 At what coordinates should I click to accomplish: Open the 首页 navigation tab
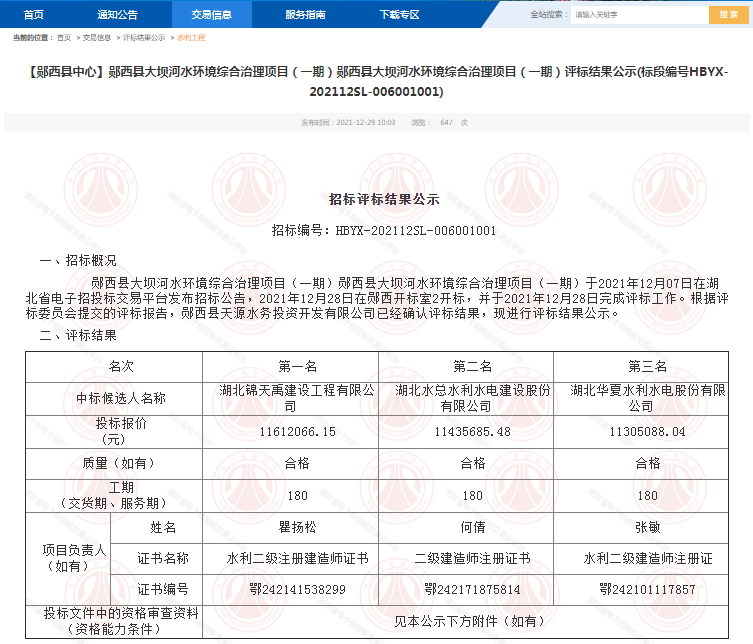pyautogui.click(x=33, y=14)
